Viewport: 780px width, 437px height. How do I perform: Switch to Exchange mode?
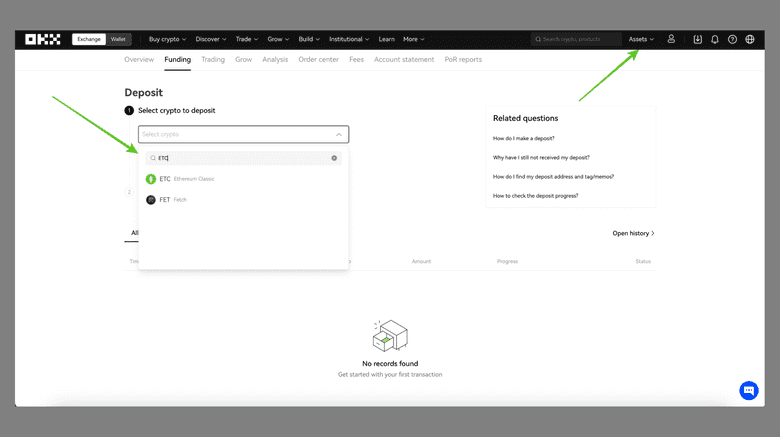89,39
